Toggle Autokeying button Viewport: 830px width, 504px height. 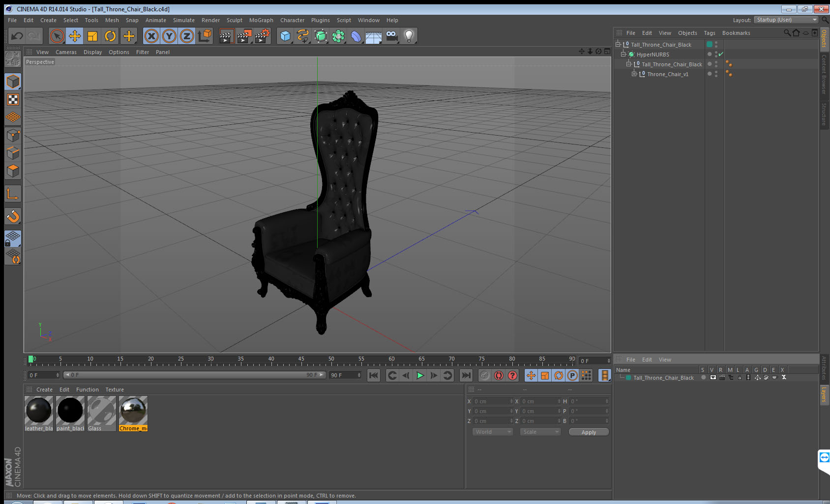(x=499, y=375)
